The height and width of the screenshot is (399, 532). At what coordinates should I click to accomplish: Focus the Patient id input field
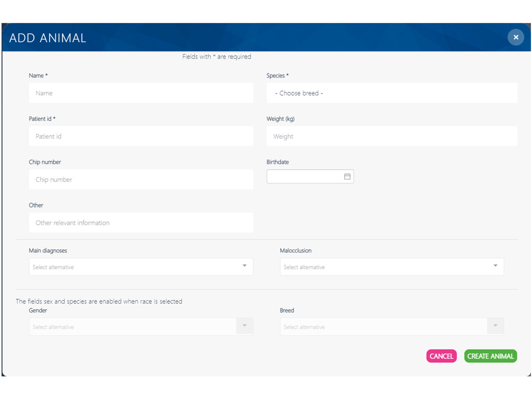tap(141, 136)
